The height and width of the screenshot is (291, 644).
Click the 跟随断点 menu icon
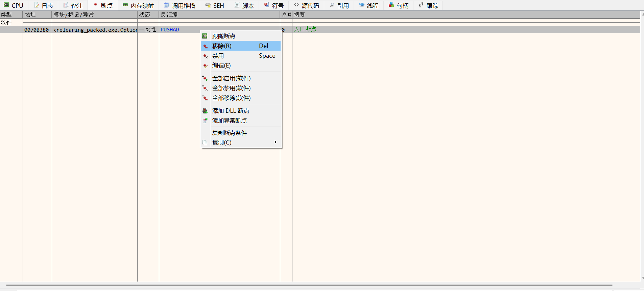point(205,36)
